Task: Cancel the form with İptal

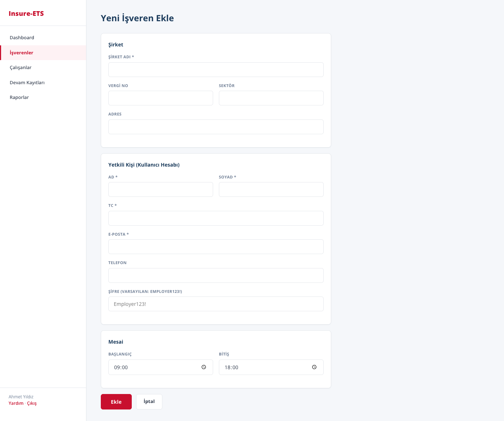Action: point(149,402)
